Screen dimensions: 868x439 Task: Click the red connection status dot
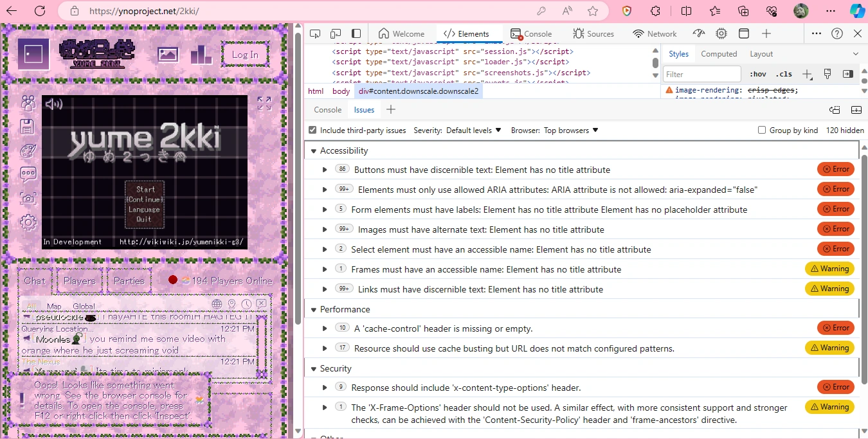[172, 280]
